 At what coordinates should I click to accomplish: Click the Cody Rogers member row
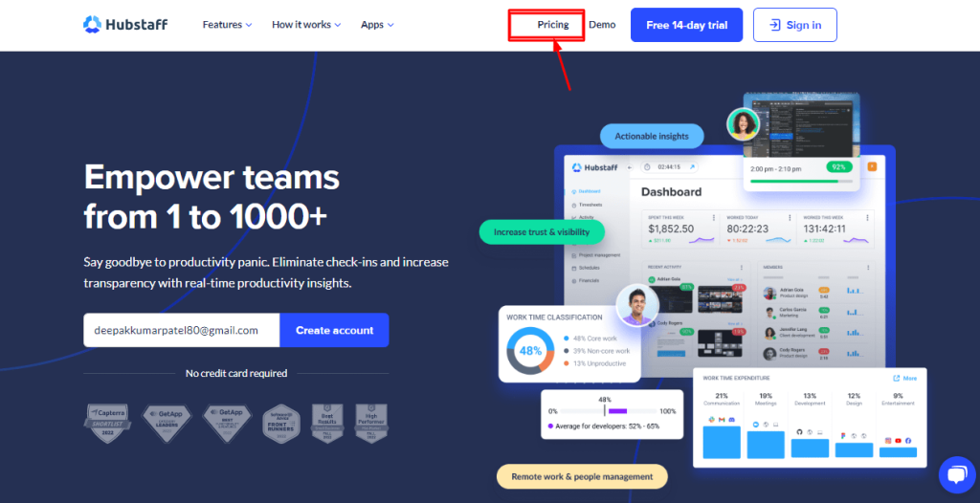tap(815, 354)
